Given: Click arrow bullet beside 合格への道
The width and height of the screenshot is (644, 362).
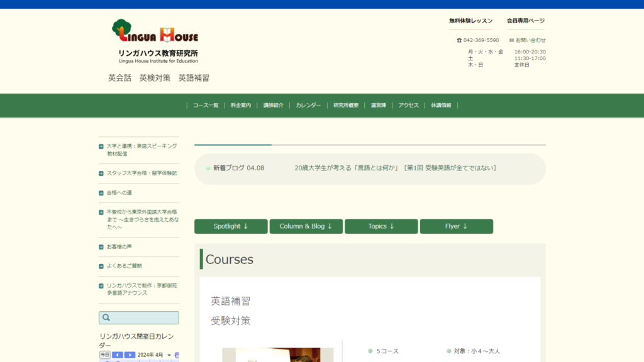Looking at the screenshot, I should pyautogui.click(x=101, y=193).
